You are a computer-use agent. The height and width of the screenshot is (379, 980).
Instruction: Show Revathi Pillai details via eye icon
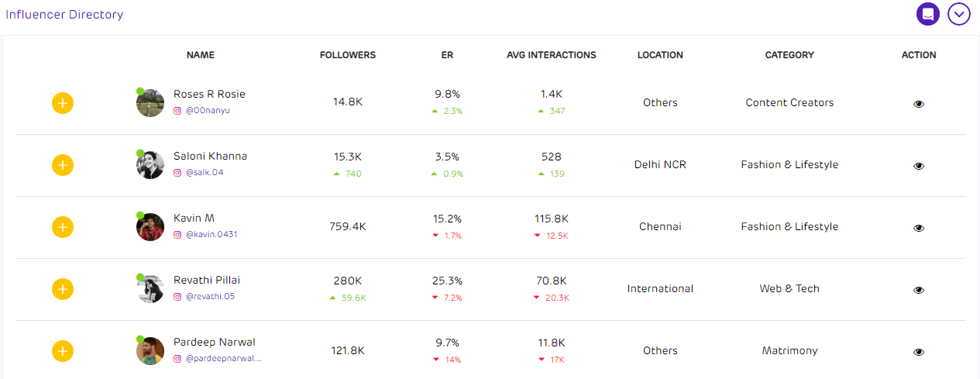pos(919,290)
